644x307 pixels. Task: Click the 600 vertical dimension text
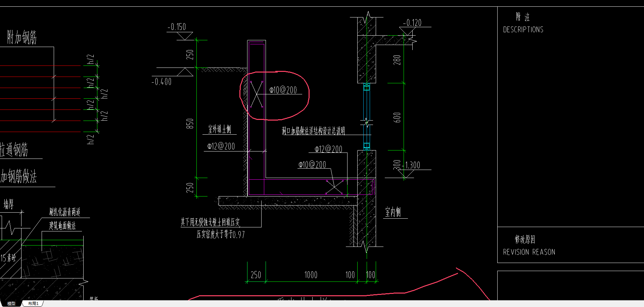click(397, 118)
